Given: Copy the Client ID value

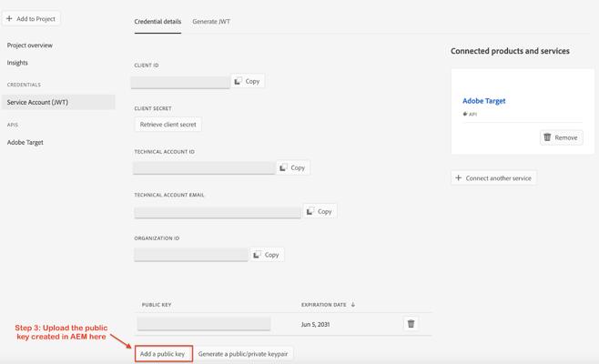Looking at the screenshot, I should click(x=248, y=81).
